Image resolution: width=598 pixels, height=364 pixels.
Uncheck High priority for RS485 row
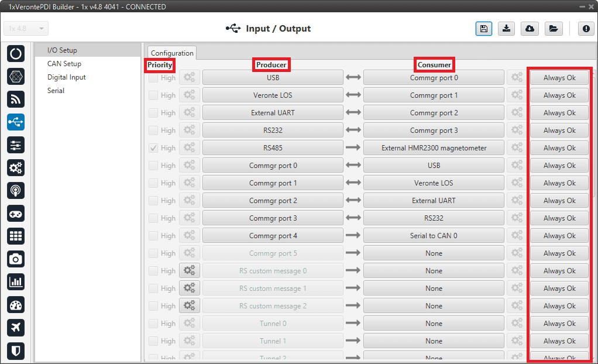153,148
